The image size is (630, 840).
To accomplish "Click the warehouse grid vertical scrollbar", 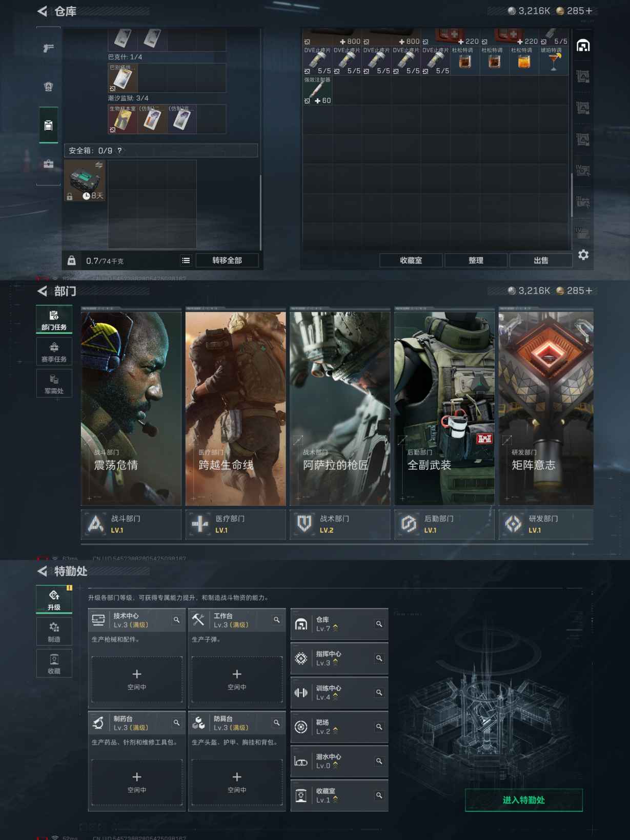I will [572, 195].
